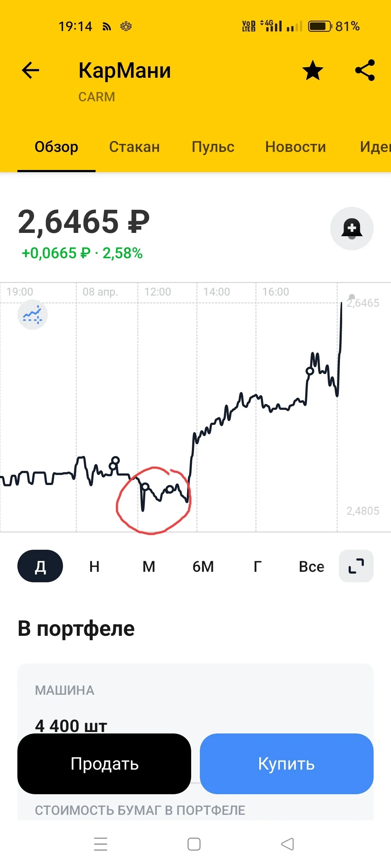Open chart type indicator icon

click(33, 315)
